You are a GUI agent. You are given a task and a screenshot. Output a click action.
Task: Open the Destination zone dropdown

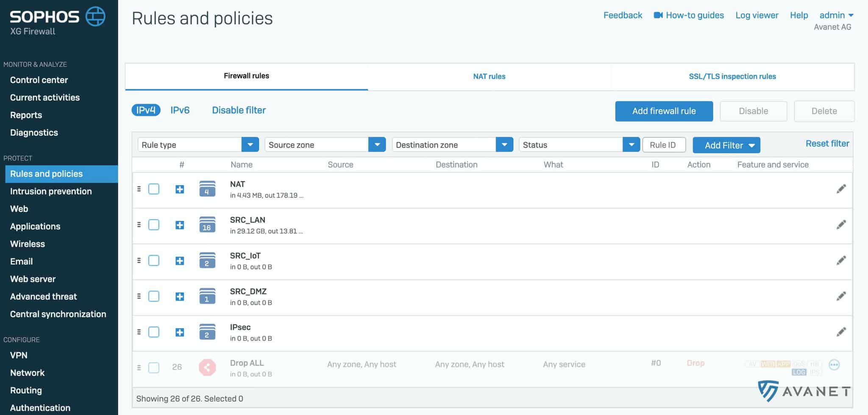click(504, 145)
